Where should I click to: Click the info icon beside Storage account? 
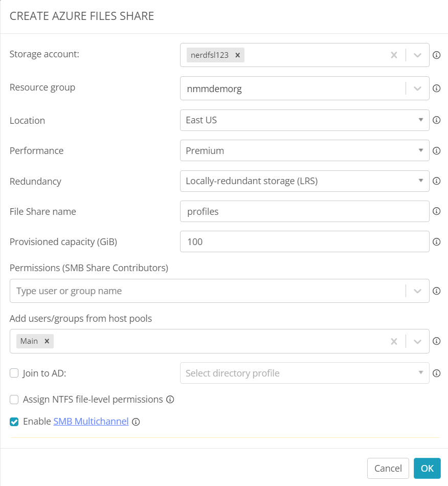click(437, 55)
